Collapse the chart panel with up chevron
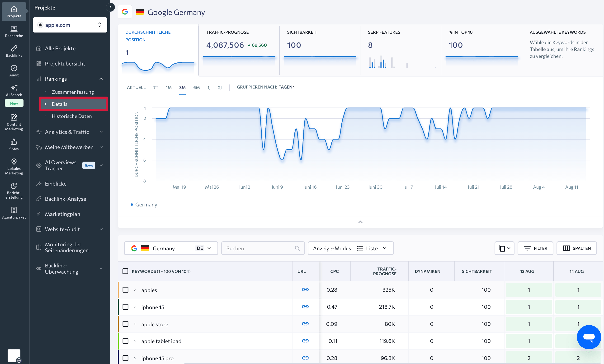The width and height of the screenshot is (604, 364). coord(360,222)
